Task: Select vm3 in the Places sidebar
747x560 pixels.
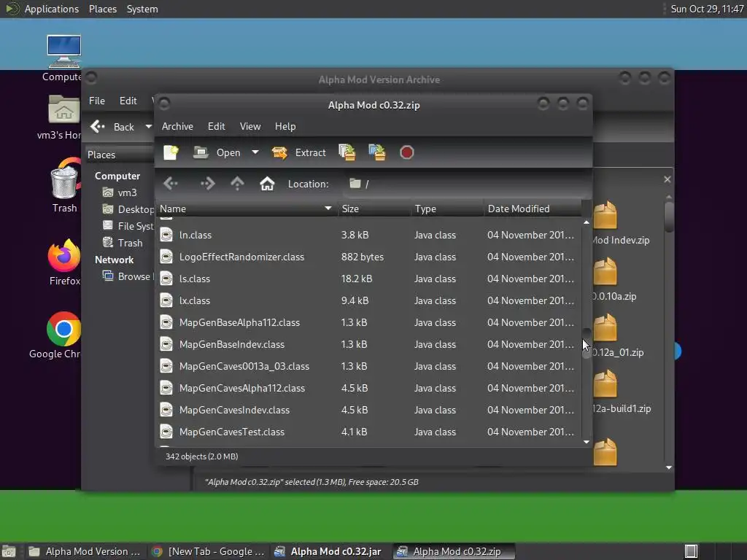Action: point(120,192)
